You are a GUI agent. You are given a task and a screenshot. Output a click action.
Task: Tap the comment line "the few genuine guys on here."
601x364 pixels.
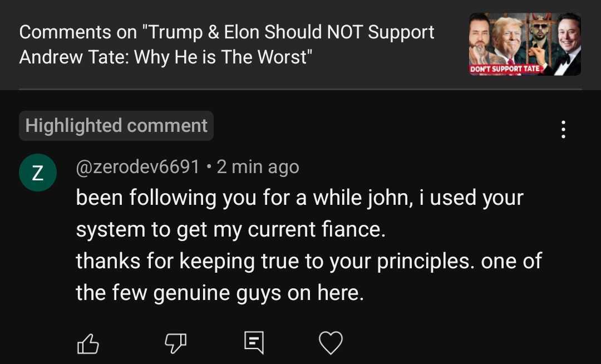[x=220, y=293]
